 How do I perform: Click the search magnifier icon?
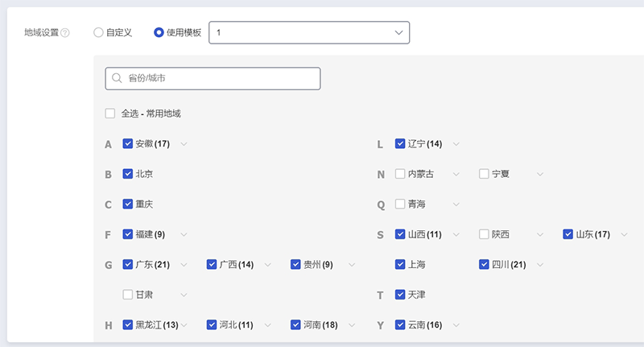pos(118,79)
